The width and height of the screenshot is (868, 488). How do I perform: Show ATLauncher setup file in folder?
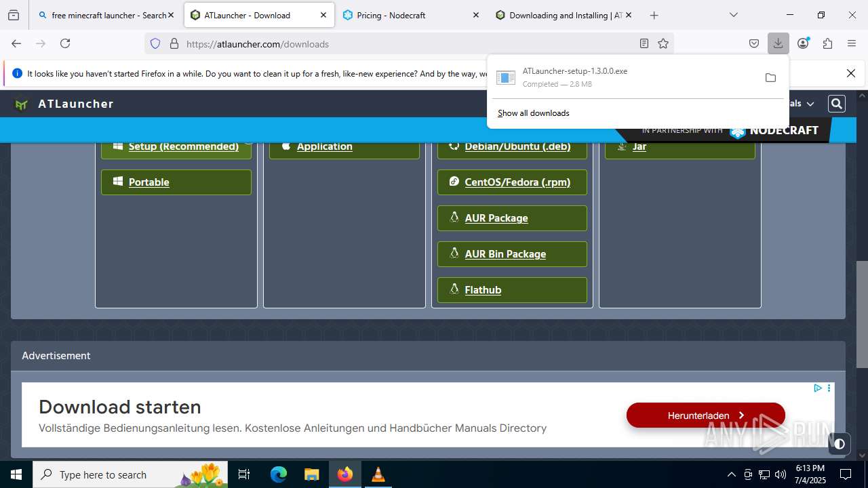coord(770,77)
